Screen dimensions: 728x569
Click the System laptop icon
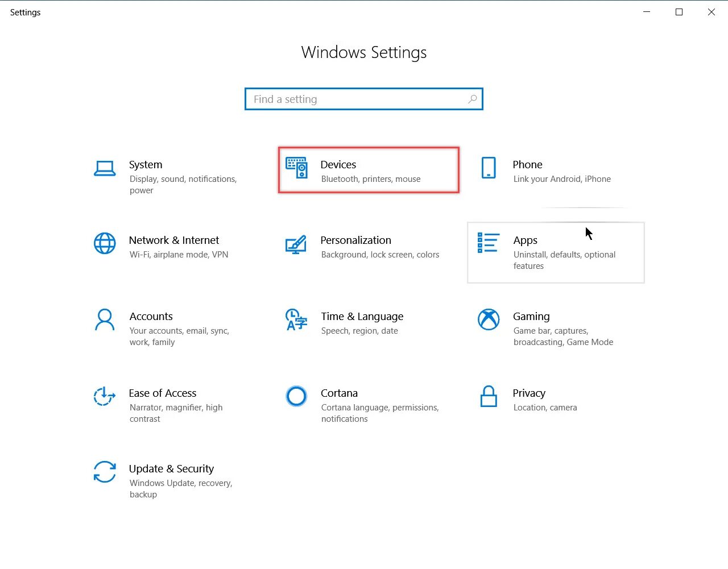(105, 169)
